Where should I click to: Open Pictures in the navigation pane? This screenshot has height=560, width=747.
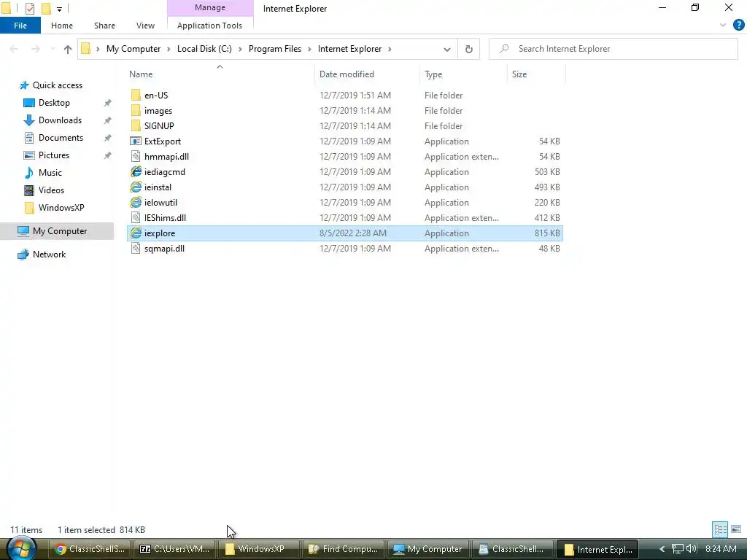(x=54, y=155)
